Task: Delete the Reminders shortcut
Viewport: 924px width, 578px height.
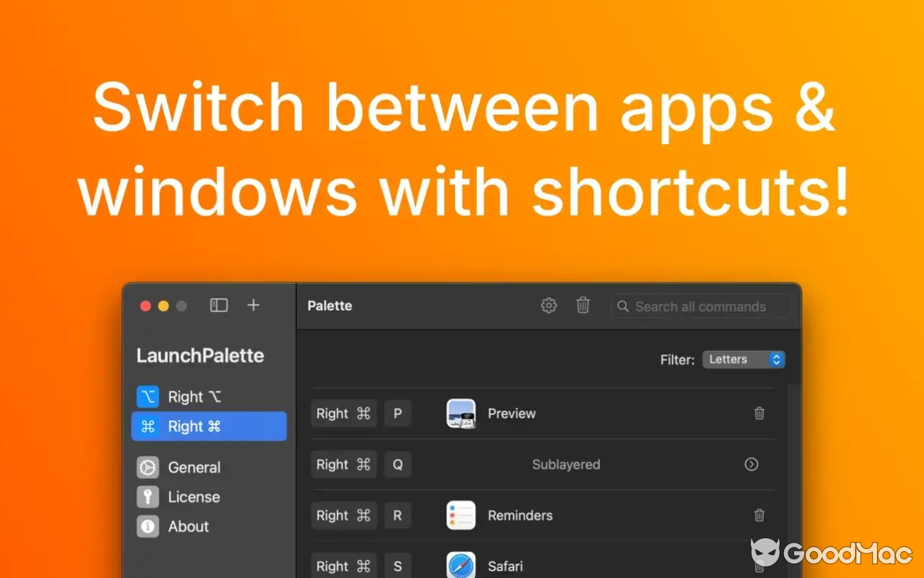Action: click(759, 515)
